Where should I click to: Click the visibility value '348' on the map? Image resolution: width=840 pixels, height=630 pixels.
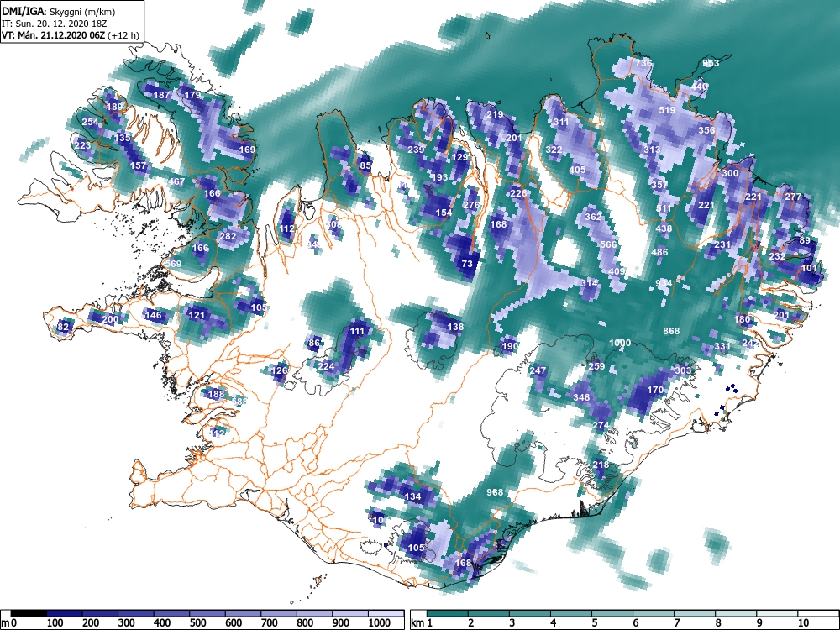581,397
